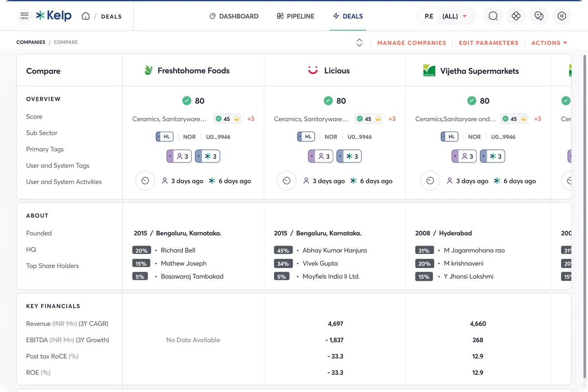Click the HL tag under Vijetha Supermarkets

pyautogui.click(x=449, y=137)
